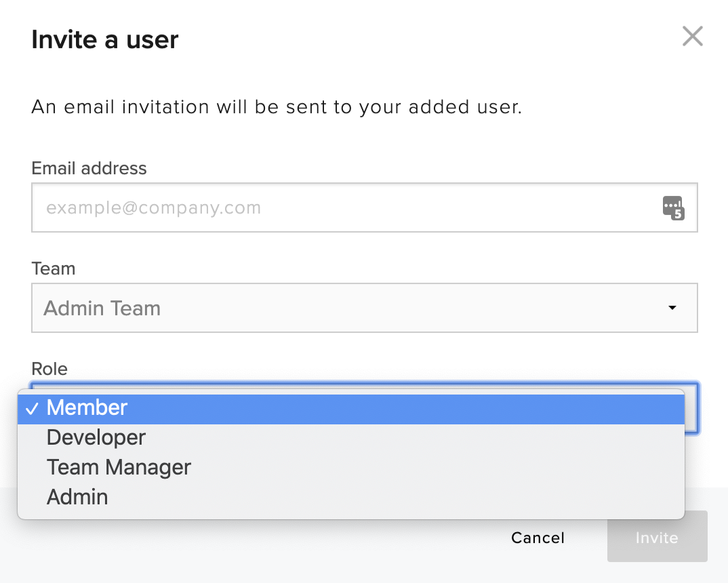
Task: Click the Invite a user heading
Action: point(105,39)
